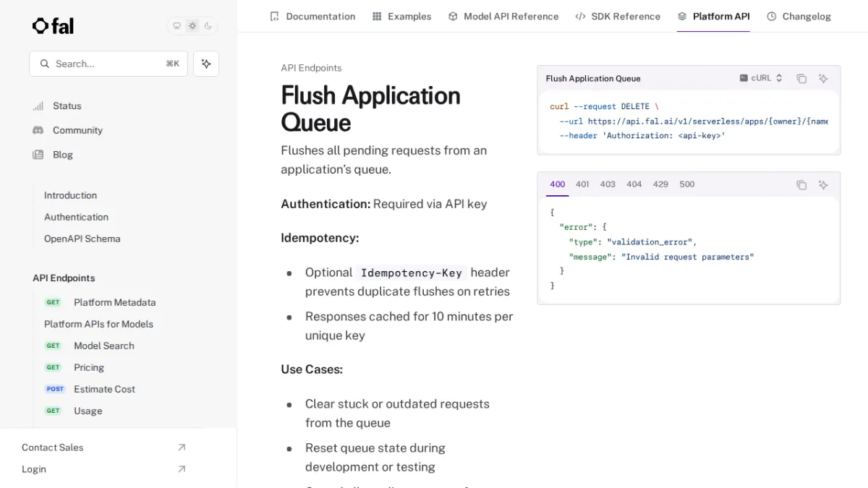This screenshot has height=488, width=868.
Task: Open the Usage endpoint
Action: pos(88,411)
